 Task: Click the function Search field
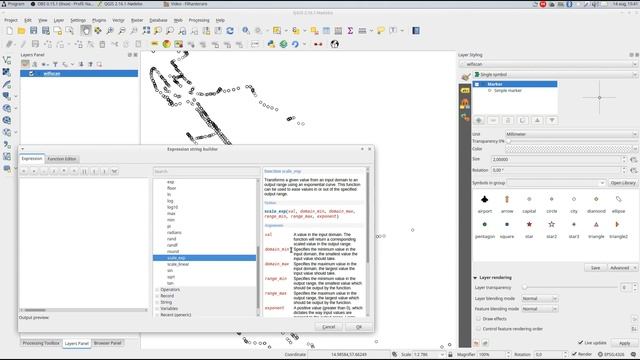tap(207, 171)
